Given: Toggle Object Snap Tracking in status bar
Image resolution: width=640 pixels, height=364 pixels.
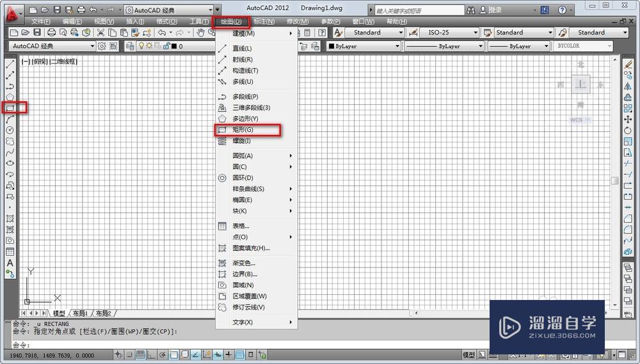Looking at the screenshot, I should tap(195, 354).
